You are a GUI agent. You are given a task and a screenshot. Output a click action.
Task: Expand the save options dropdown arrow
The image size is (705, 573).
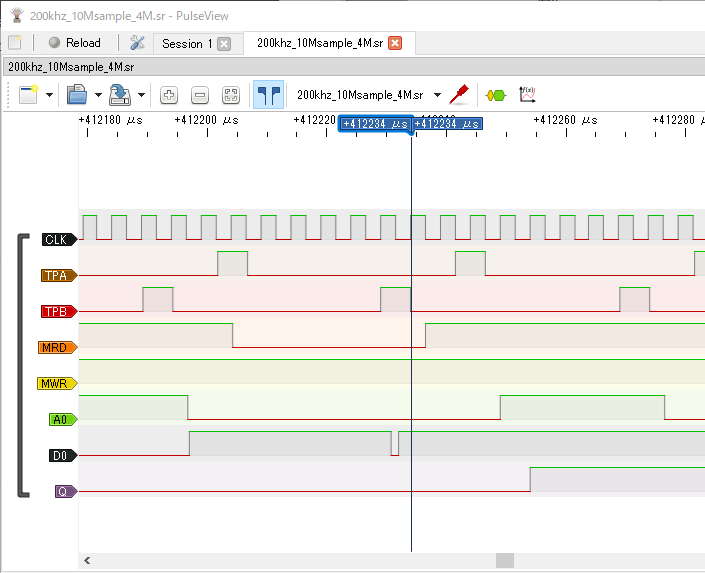coord(141,95)
